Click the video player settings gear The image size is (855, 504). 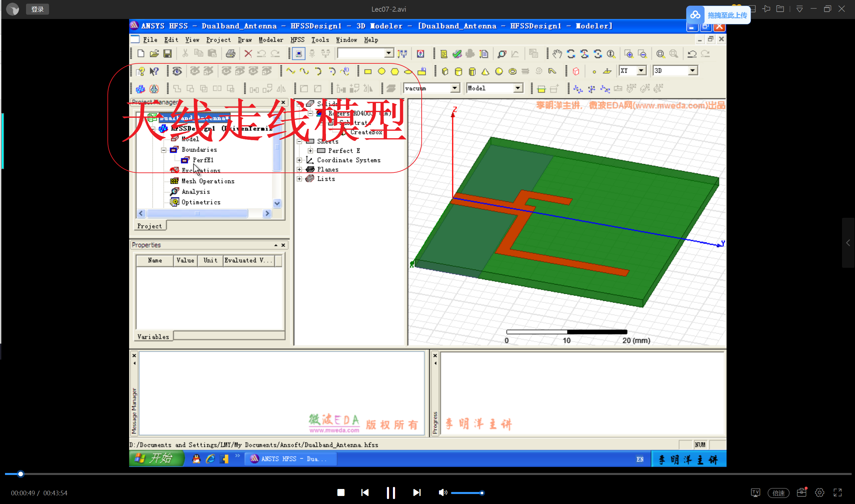tap(819, 492)
